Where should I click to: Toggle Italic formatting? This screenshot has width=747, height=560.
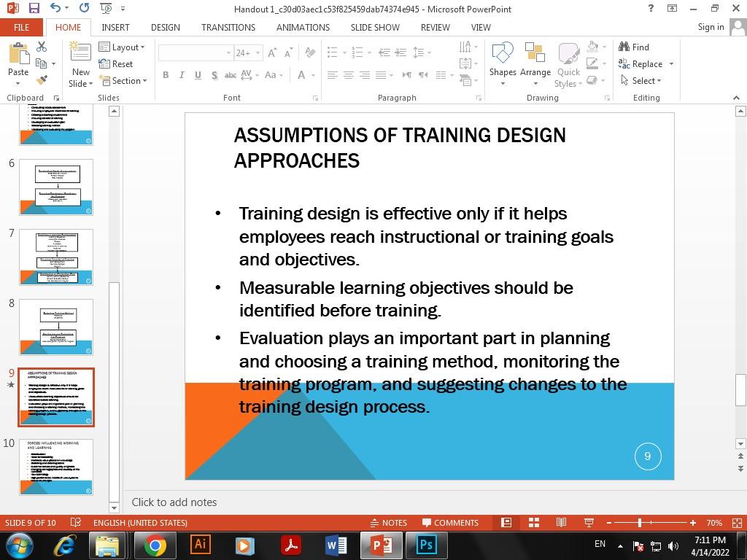[182, 75]
